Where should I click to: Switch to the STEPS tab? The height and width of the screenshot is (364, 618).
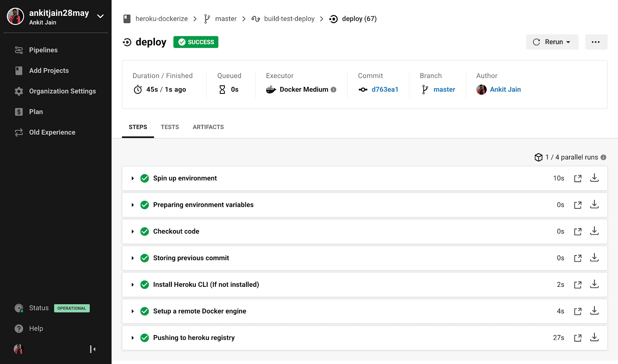coord(138,127)
